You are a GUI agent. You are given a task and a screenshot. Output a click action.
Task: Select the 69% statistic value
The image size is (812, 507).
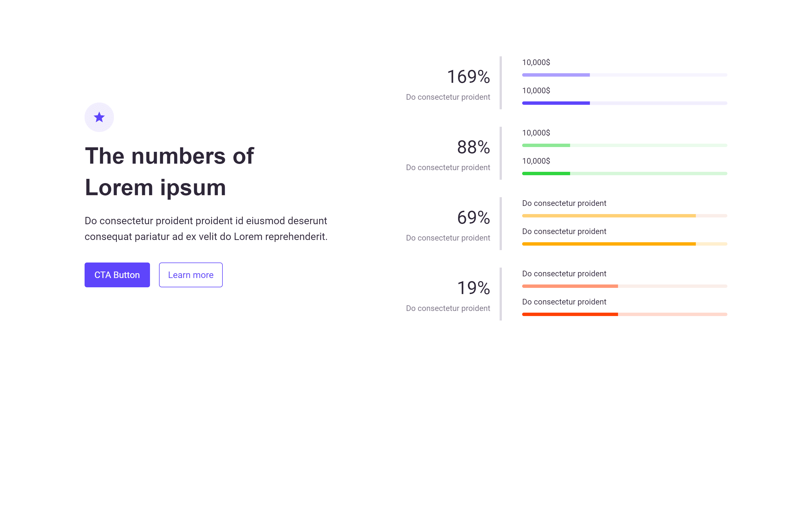(x=473, y=218)
